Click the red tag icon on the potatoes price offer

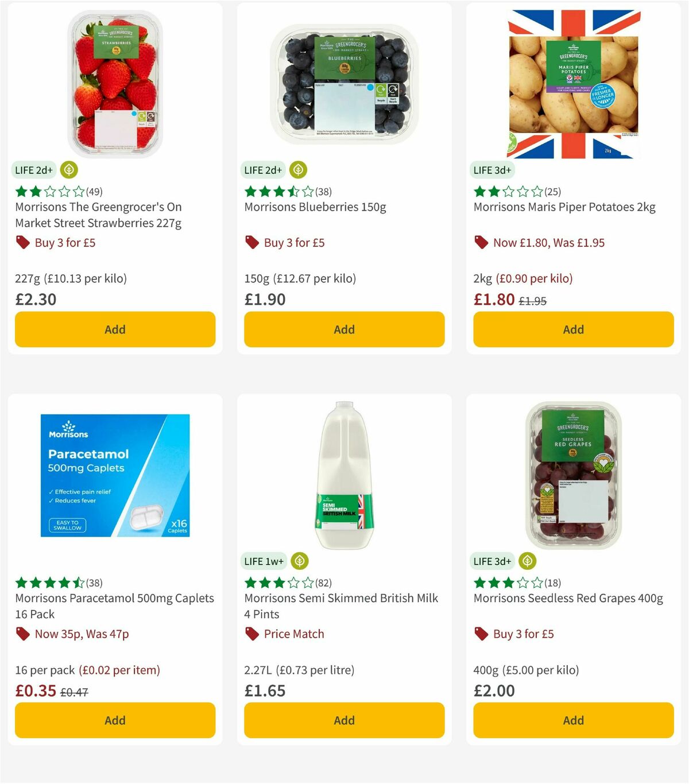coord(481,242)
